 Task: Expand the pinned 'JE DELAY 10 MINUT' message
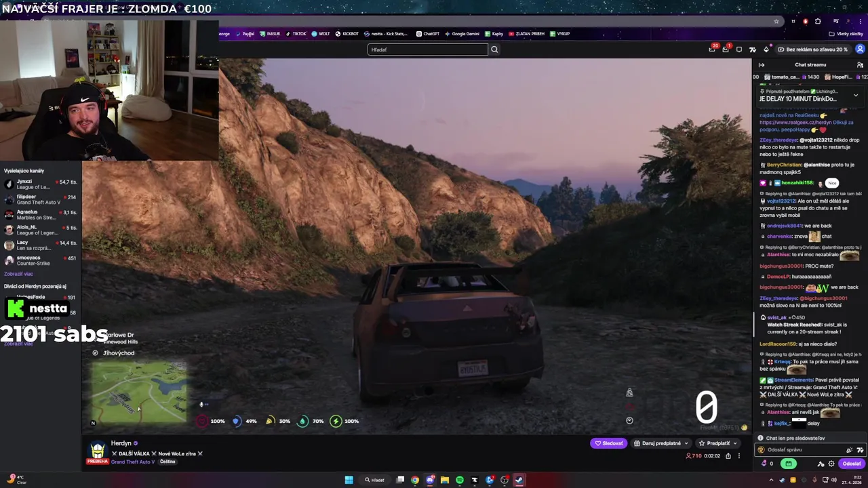pos(855,96)
